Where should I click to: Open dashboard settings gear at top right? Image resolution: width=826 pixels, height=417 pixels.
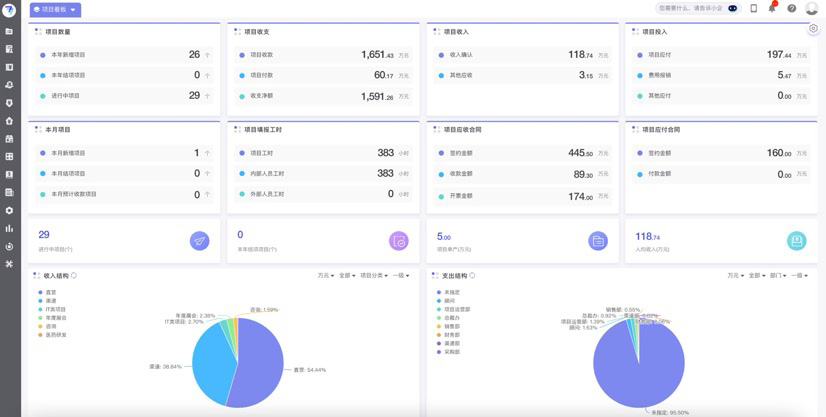(x=813, y=29)
